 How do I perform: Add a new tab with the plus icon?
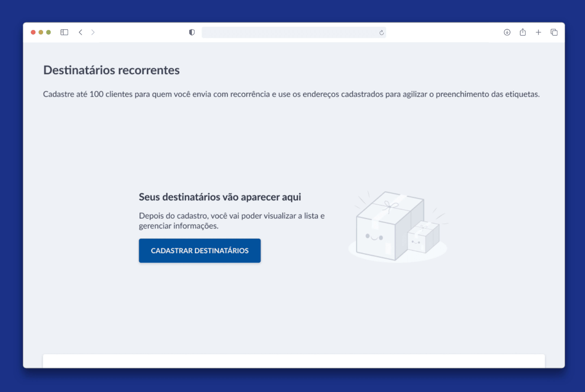pyautogui.click(x=538, y=32)
